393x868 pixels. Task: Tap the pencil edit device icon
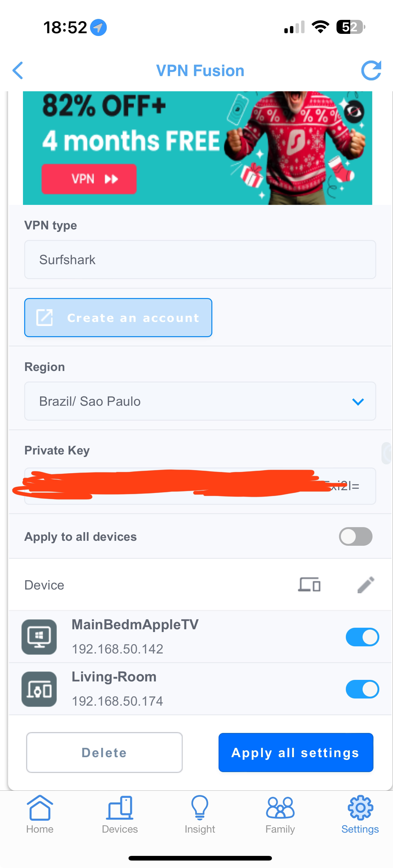[366, 585]
